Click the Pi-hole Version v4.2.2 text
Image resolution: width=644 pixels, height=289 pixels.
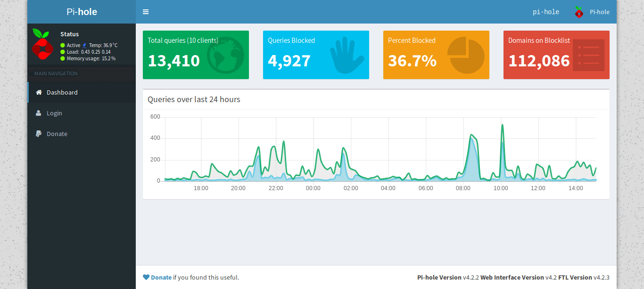pos(448,277)
